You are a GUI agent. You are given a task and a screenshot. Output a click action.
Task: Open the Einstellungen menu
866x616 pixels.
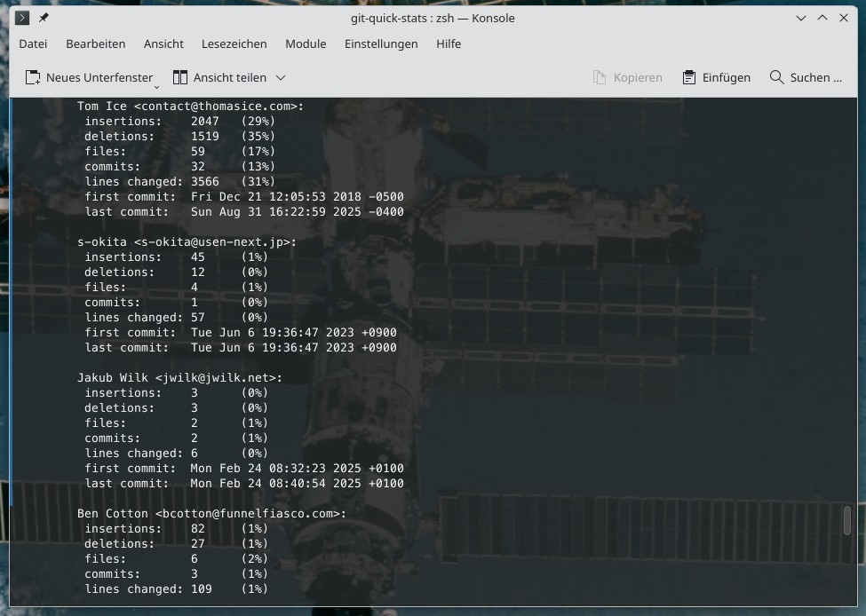[381, 43]
